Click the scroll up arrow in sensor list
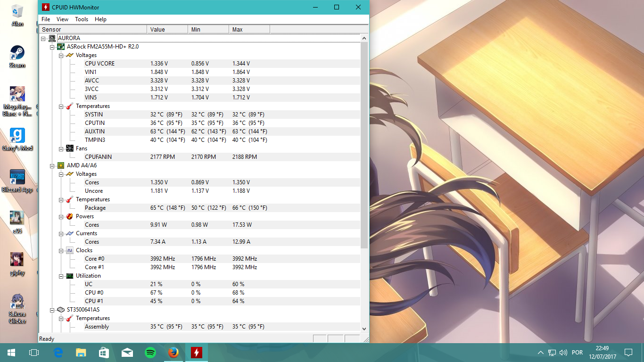This screenshot has height=362, width=644. pos(364,38)
